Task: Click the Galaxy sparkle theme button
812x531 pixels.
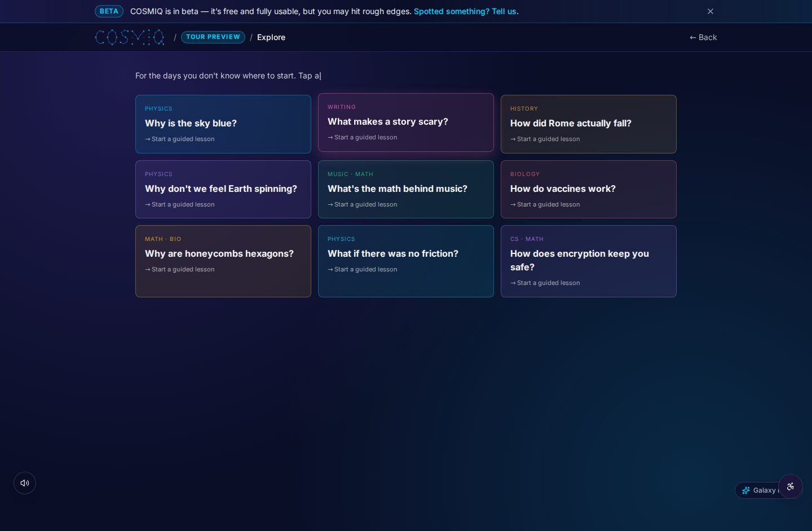Action: click(757, 490)
